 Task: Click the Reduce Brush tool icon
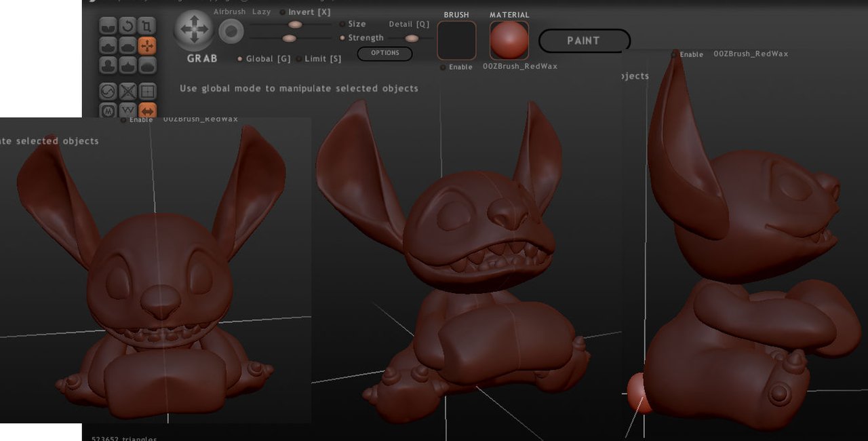click(x=108, y=91)
